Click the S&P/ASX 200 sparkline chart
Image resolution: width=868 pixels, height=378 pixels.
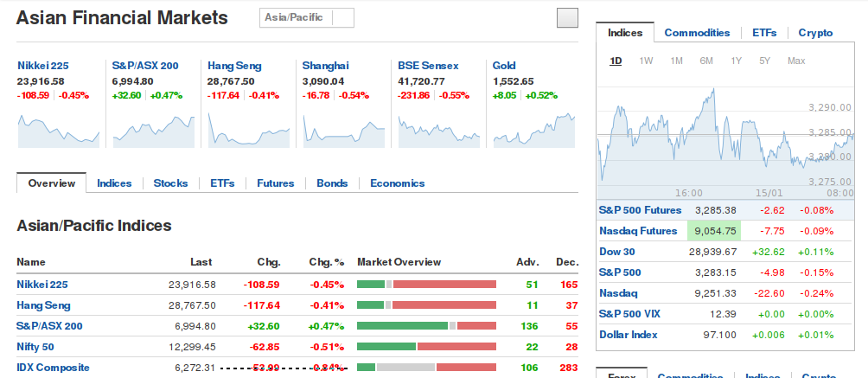(x=154, y=131)
